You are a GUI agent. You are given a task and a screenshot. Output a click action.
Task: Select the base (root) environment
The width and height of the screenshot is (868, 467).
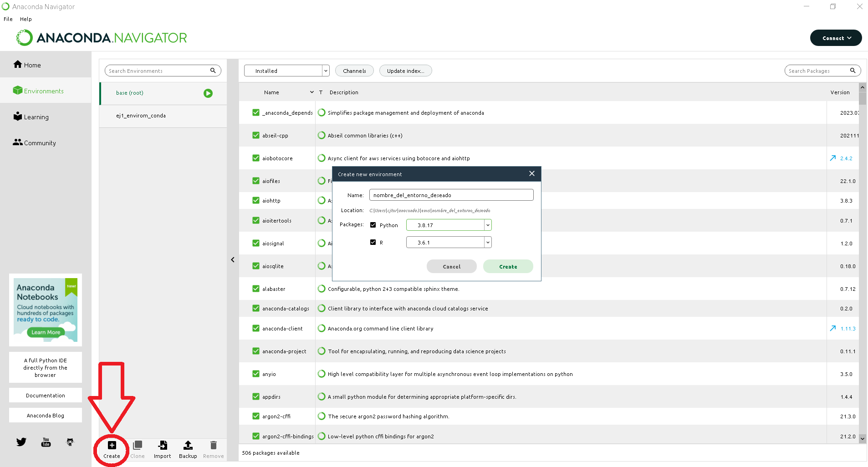tap(163, 93)
